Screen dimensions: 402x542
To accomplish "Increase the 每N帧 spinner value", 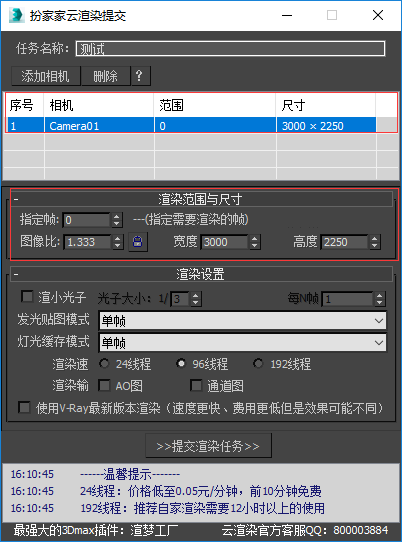I will (x=380, y=296).
